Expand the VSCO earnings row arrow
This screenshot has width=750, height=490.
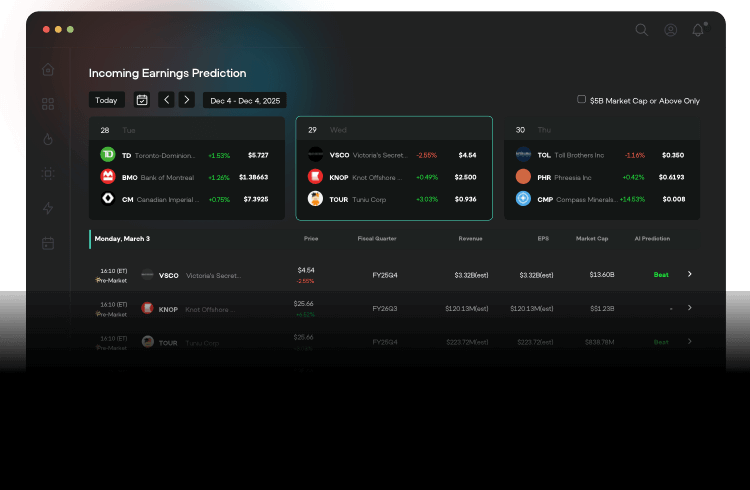click(x=689, y=274)
